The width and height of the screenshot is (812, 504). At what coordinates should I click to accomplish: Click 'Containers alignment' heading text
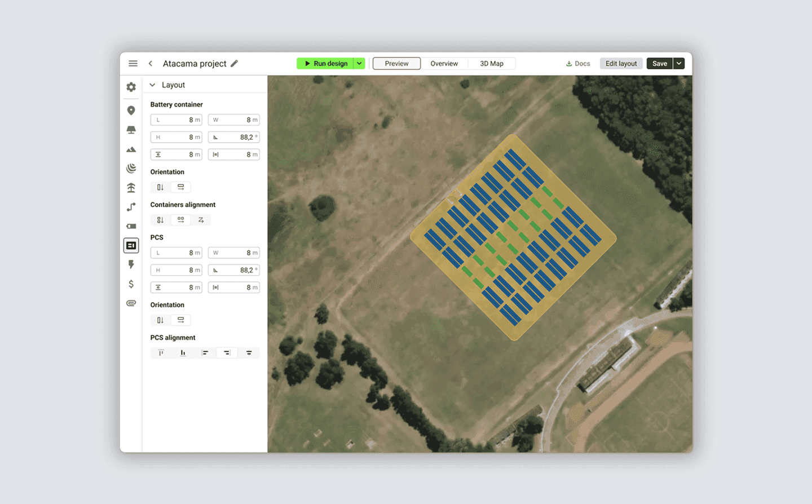coord(183,205)
